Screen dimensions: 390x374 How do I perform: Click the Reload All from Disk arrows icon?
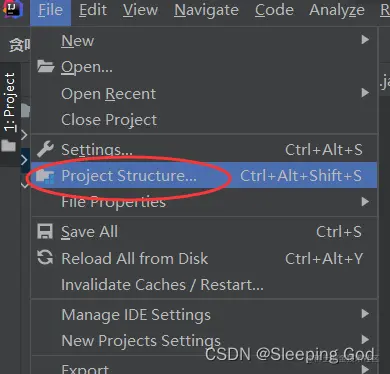tap(45, 258)
